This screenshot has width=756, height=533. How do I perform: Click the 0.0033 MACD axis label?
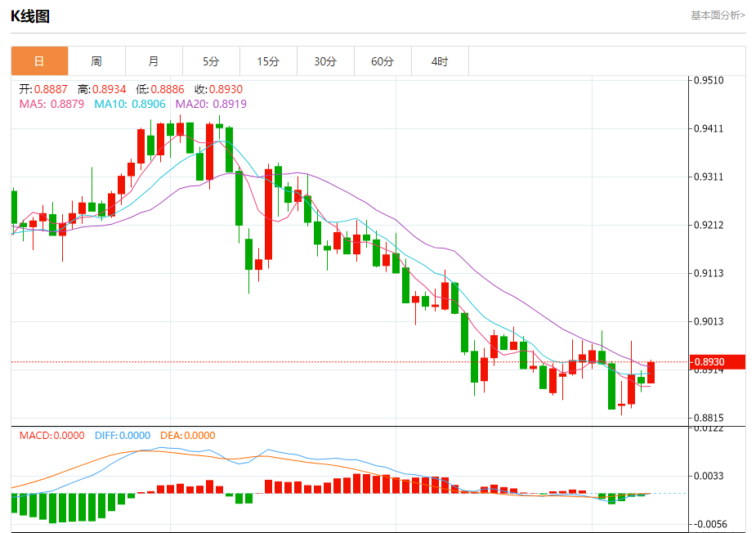(709, 476)
